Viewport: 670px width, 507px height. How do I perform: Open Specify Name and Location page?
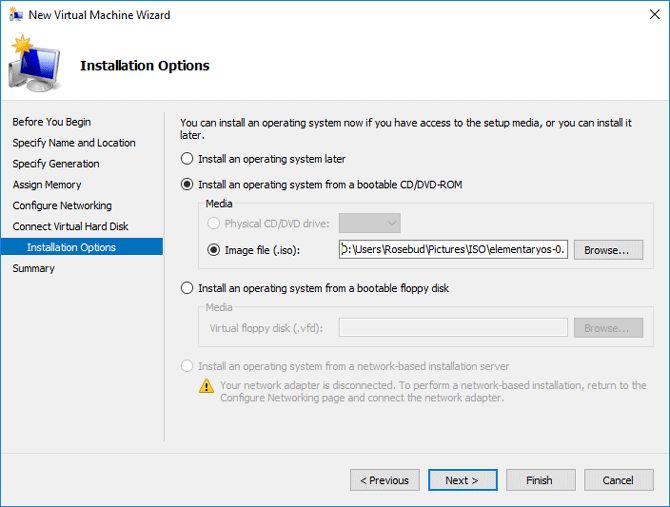[73, 143]
